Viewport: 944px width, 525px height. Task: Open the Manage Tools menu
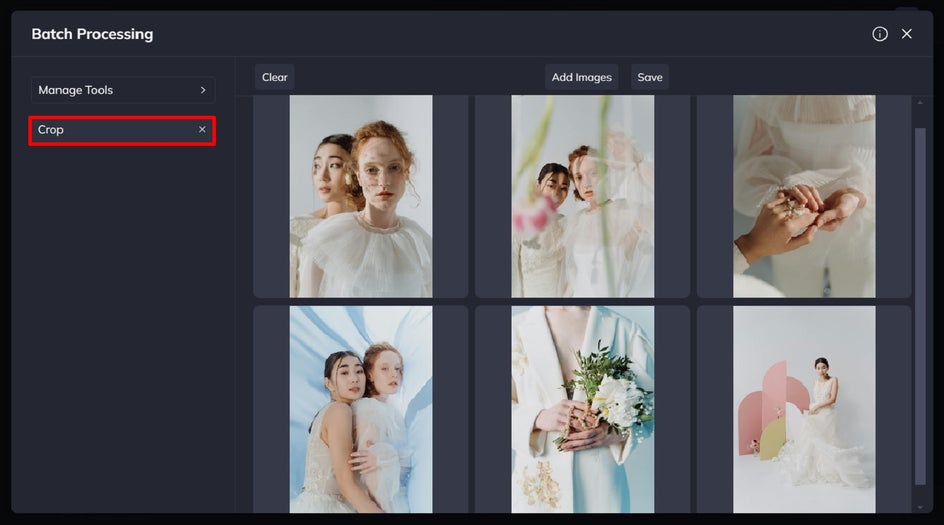click(123, 90)
